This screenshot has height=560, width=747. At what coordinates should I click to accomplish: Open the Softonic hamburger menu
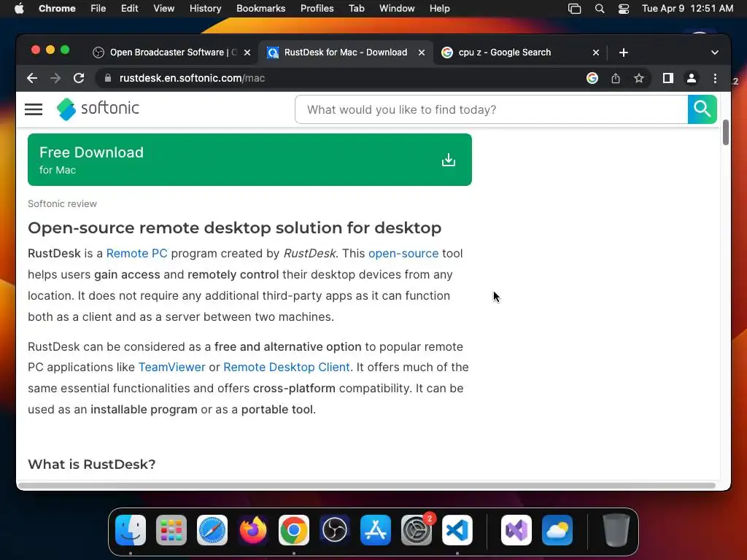pos(34,109)
